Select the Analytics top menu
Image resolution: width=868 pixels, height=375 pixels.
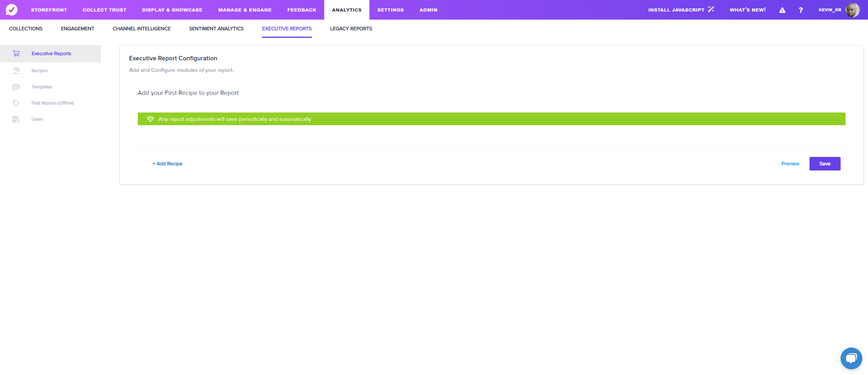tap(346, 10)
